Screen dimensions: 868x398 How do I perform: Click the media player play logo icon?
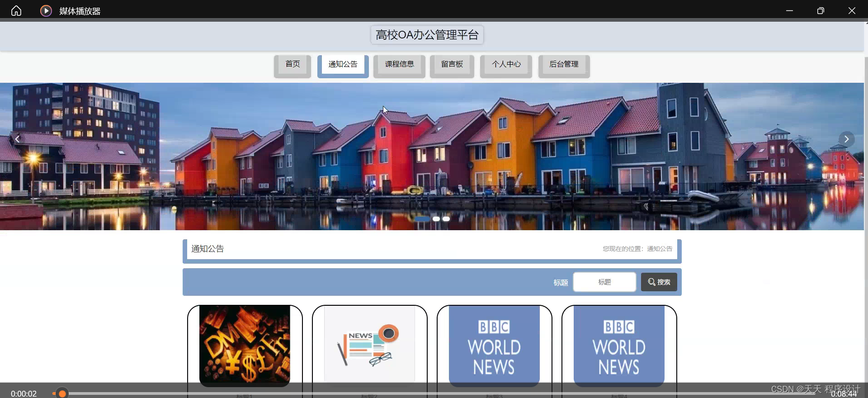[x=46, y=10]
